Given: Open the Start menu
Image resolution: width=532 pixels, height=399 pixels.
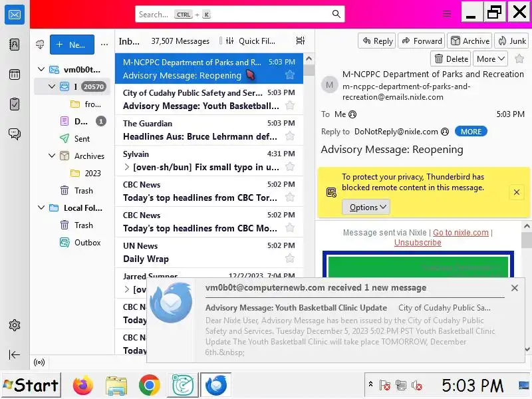Looking at the screenshot, I should point(31,385).
